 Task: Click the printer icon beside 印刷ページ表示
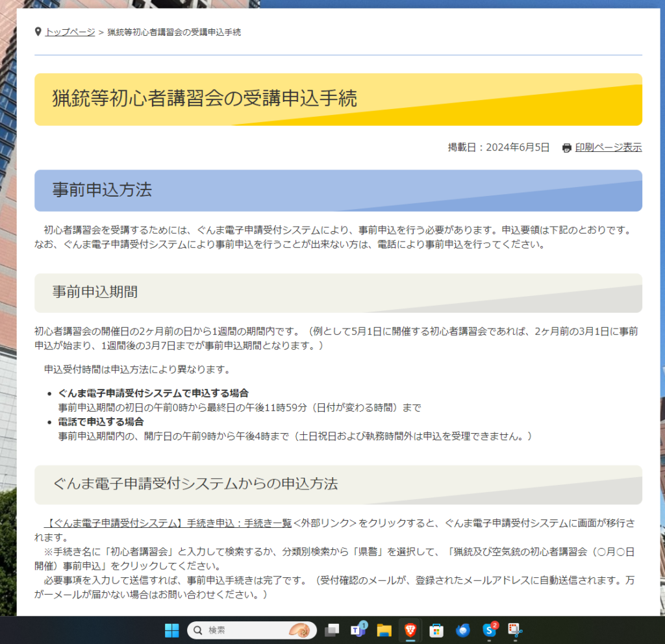point(566,148)
